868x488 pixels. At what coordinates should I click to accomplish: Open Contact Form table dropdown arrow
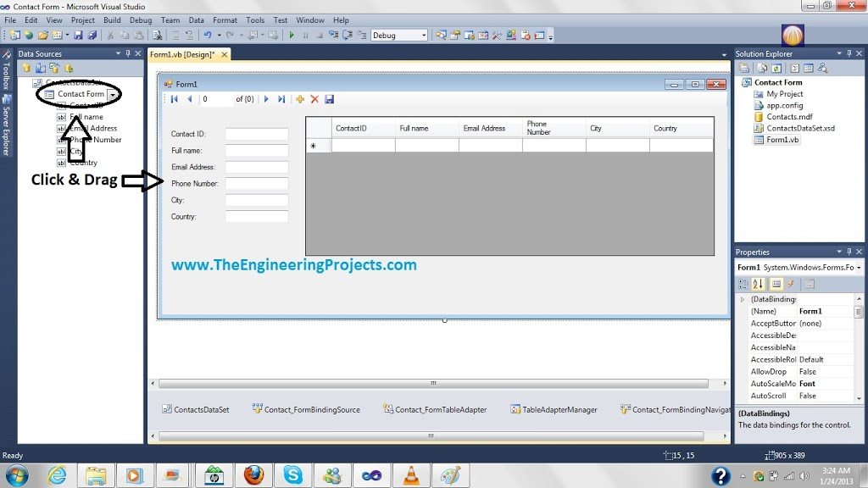tap(113, 95)
